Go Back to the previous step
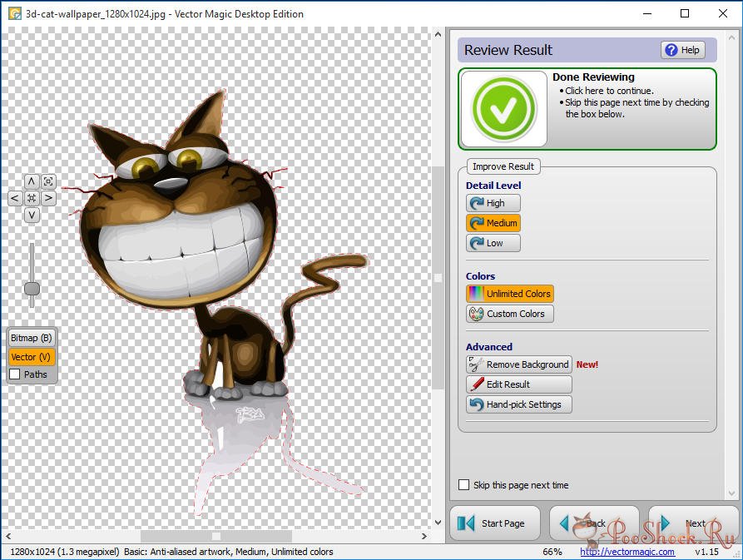This screenshot has width=743, height=560. point(594,523)
